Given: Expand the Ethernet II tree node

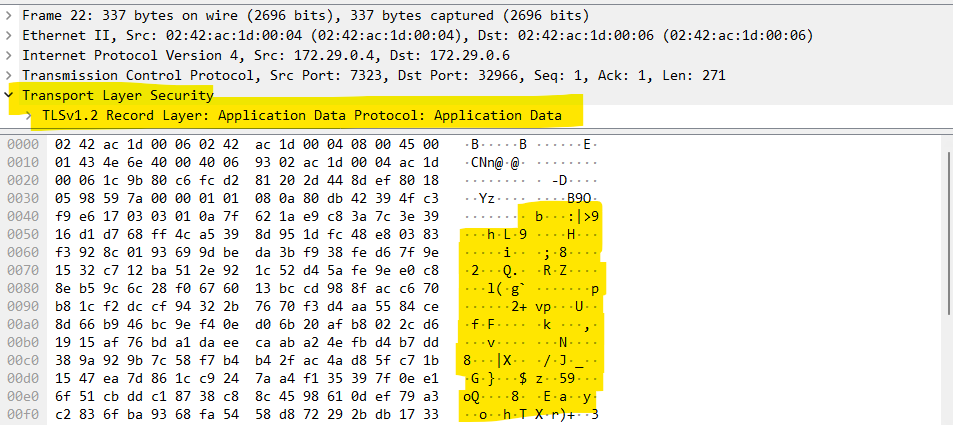Looking at the screenshot, I should pyautogui.click(x=10, y=36).
